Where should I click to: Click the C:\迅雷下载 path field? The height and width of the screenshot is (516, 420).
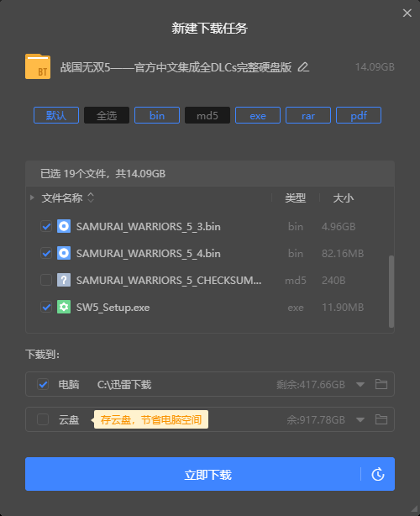[124, 384]
